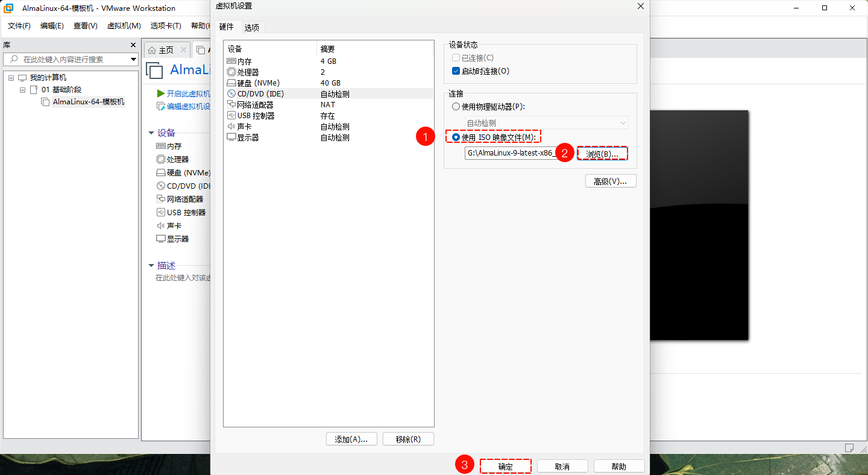Disable the 启动时连接 checkbox
This screenshot has width=868, height=475.
[x=455, y=71]
